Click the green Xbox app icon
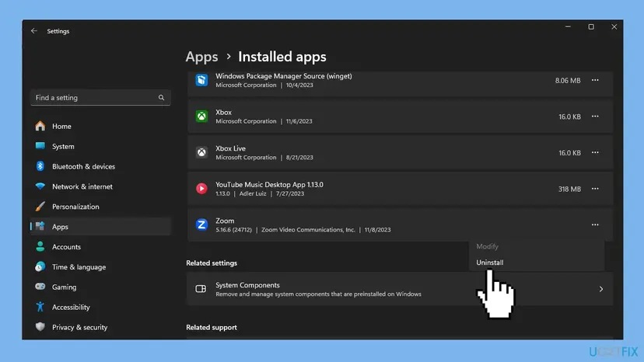This screenshot has height=362, width=644. (201, 117)
